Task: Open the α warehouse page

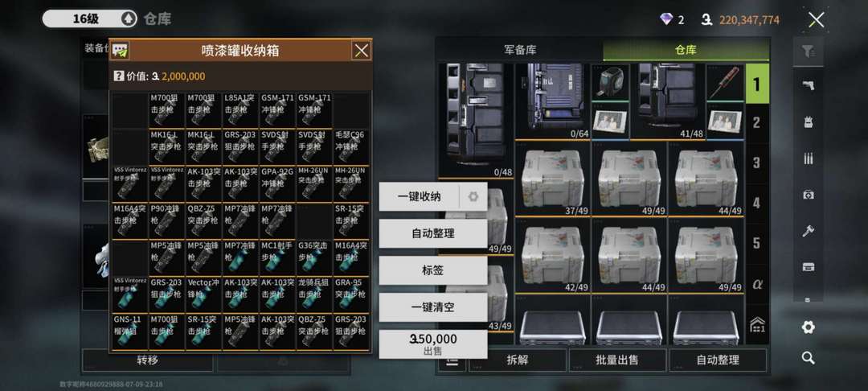Action: tap(757, 285)
